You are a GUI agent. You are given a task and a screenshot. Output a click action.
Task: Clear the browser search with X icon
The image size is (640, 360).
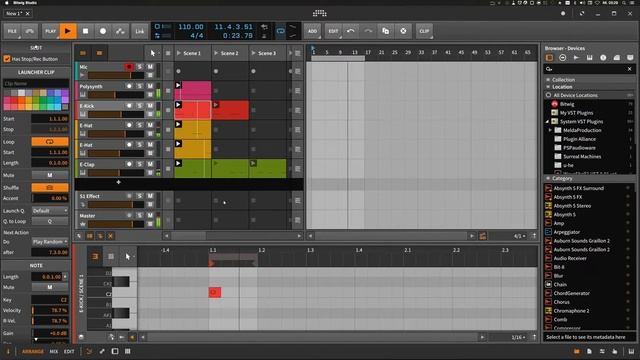(x=629, y=69)
